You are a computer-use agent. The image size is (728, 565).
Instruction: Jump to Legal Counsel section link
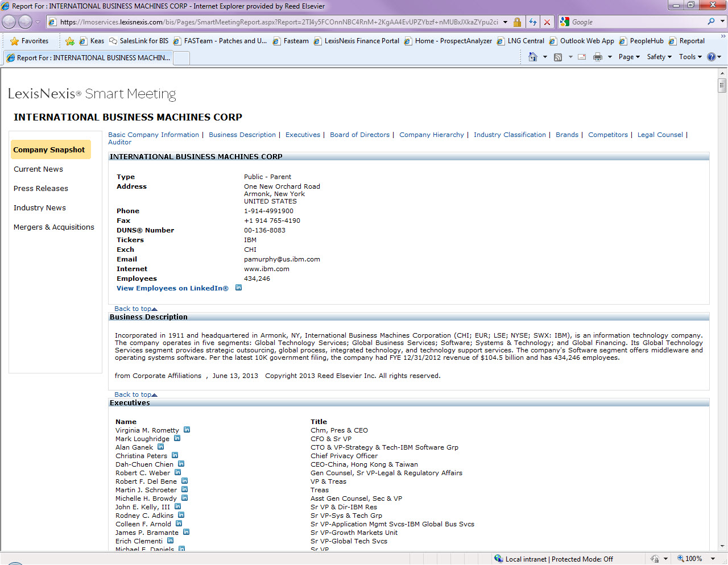(x=660, y=135)
